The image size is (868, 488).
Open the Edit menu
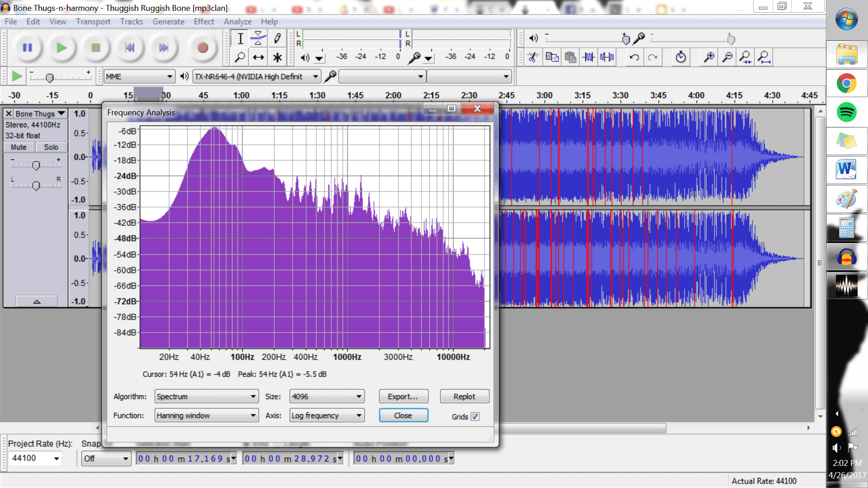(33, 22)
